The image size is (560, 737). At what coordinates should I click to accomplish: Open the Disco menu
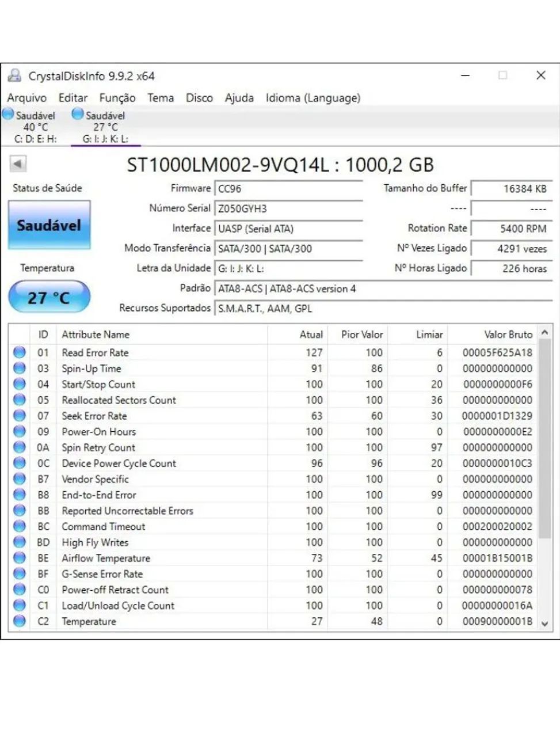(x=199, y=98)
